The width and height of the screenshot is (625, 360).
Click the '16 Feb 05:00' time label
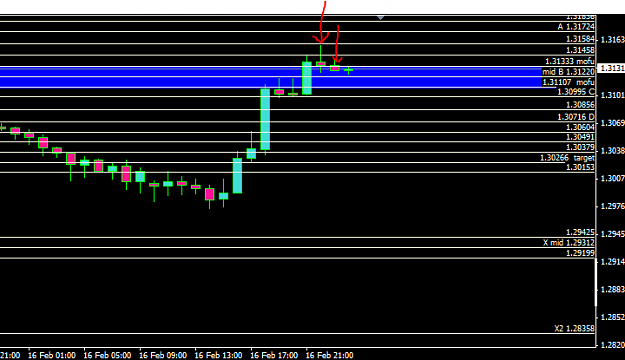[107, 355]
